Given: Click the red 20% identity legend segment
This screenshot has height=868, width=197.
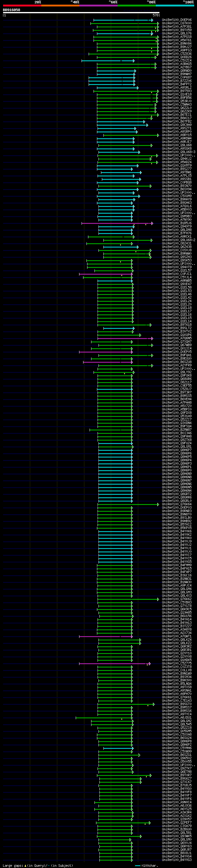Looking at the screenshot, I should 22,6.
